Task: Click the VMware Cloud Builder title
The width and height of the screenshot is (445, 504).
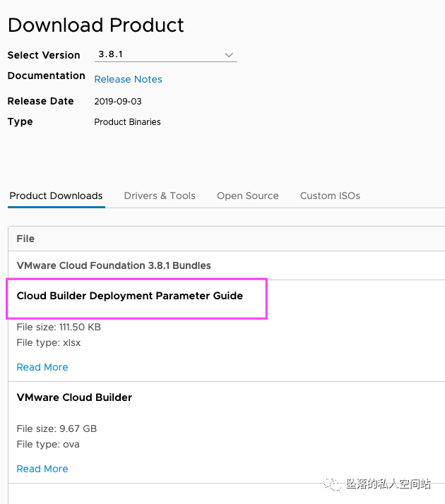Action: 74,397
